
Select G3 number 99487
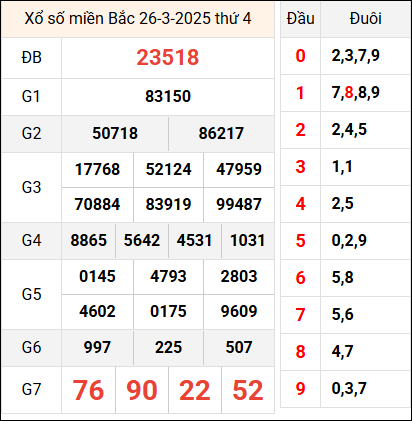click(x=239, y=204)
